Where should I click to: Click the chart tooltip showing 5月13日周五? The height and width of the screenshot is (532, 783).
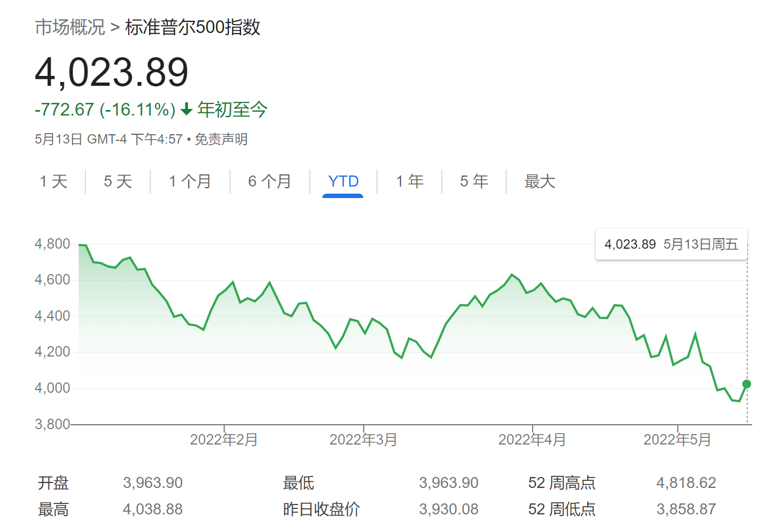pos(671,244)
